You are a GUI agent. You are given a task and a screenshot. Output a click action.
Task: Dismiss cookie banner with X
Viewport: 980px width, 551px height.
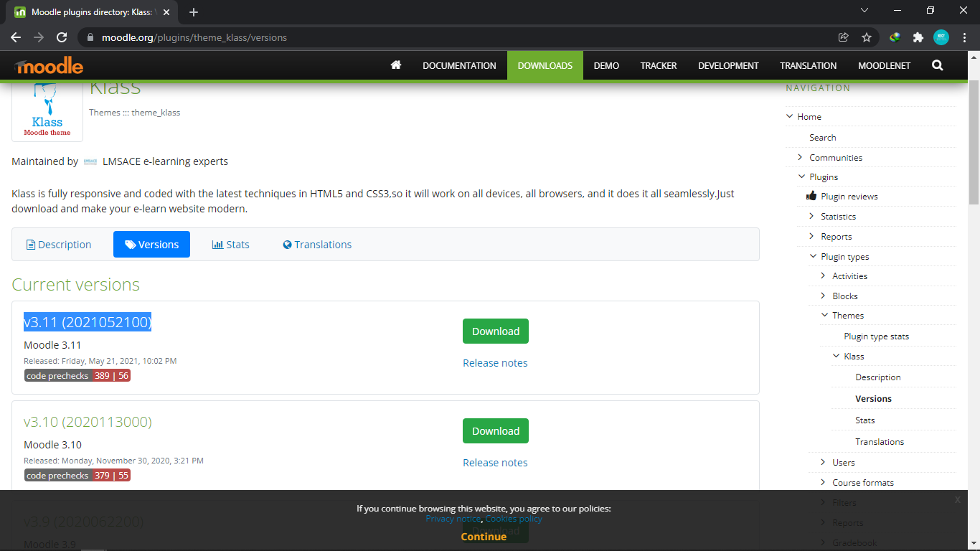[958, 500]
